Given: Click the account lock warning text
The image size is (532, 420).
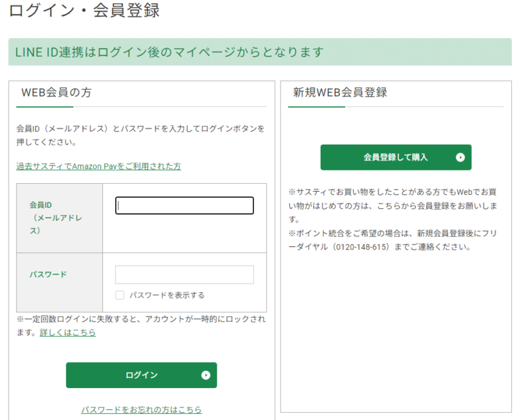Looking at the screenshot, I should coord(141,319).
